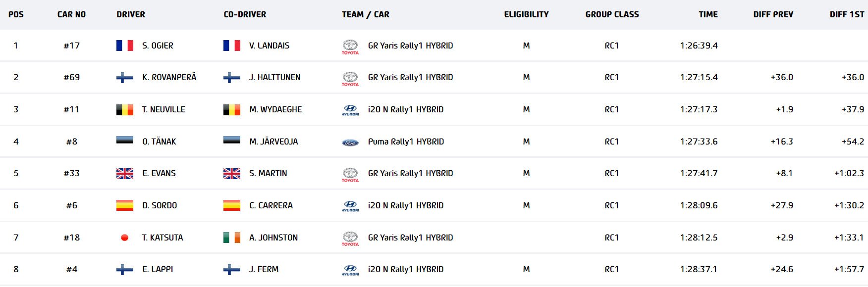Click the Hyundai logo in Lappi's row
868x287 pixels.
350,270
